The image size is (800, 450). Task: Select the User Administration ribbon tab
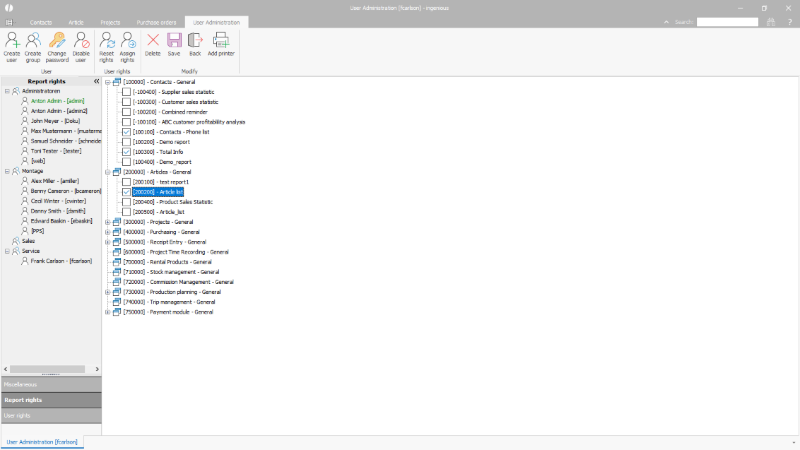[216, 22]
